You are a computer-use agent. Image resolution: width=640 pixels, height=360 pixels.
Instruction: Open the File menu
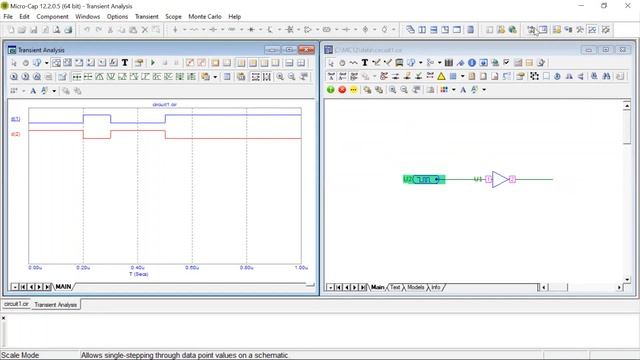8,17
